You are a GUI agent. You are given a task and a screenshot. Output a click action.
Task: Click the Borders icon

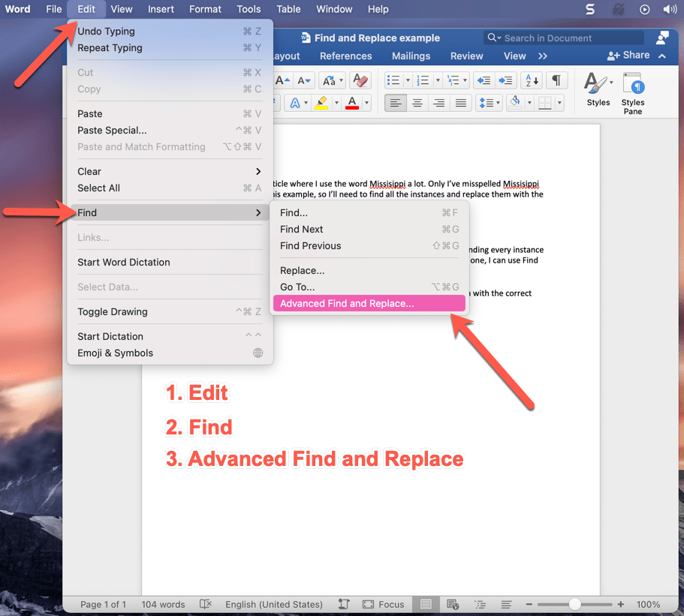coord(545,104)
